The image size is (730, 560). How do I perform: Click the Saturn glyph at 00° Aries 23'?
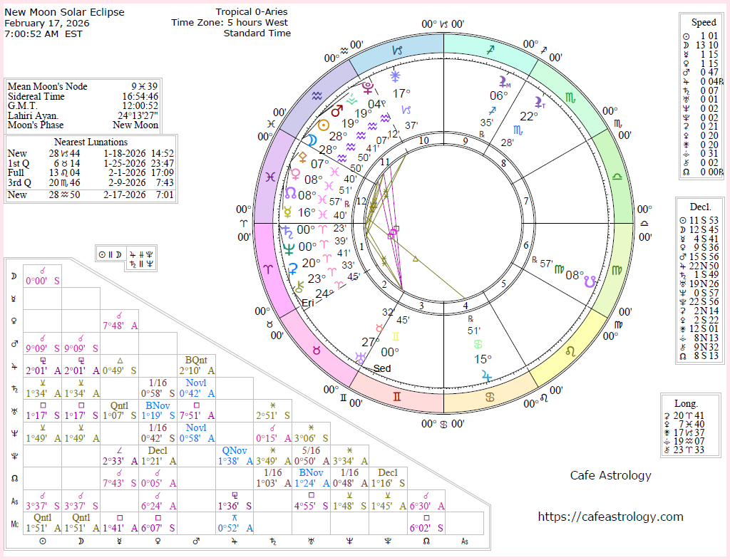click(x=289, y=230)
